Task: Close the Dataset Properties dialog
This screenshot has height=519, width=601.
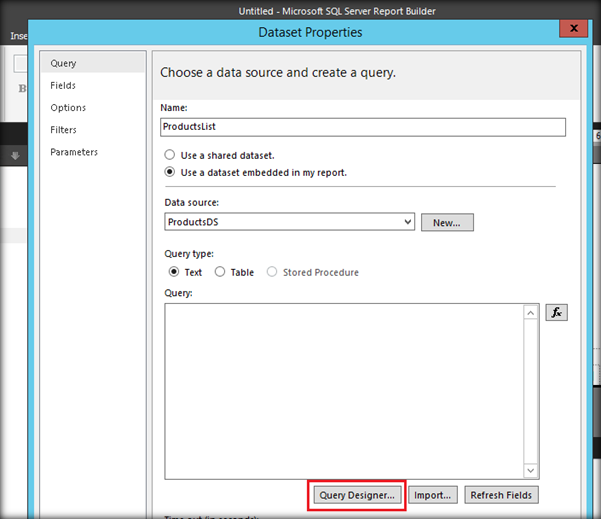Action: pyautogui.click(x=573, y=28)
